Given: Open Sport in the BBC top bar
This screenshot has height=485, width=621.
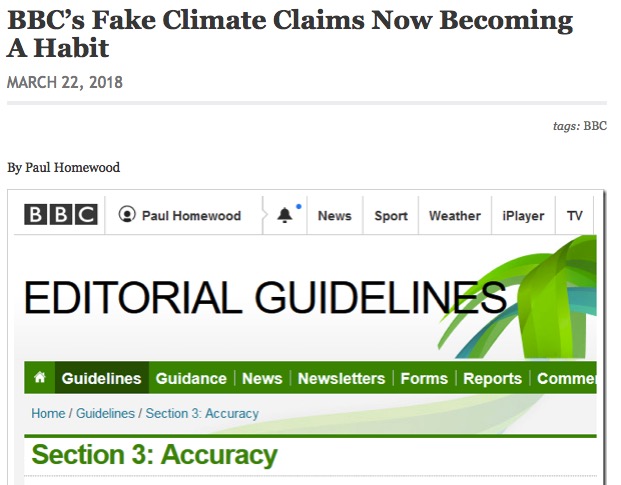Looking at the screenshot, I should (391, 216).
